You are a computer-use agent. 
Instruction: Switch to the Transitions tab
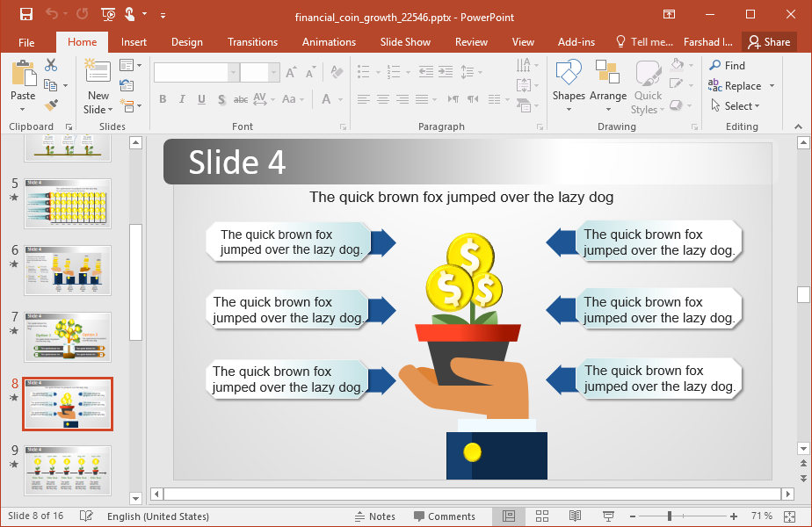[x=252, y=42]
